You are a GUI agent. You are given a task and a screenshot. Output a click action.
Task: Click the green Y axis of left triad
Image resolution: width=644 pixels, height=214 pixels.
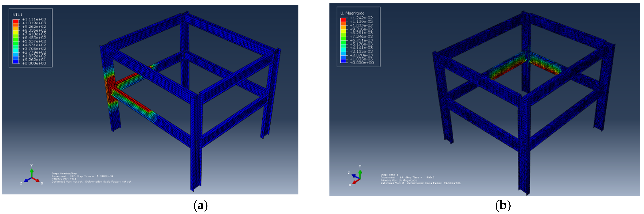click(31, 173)
